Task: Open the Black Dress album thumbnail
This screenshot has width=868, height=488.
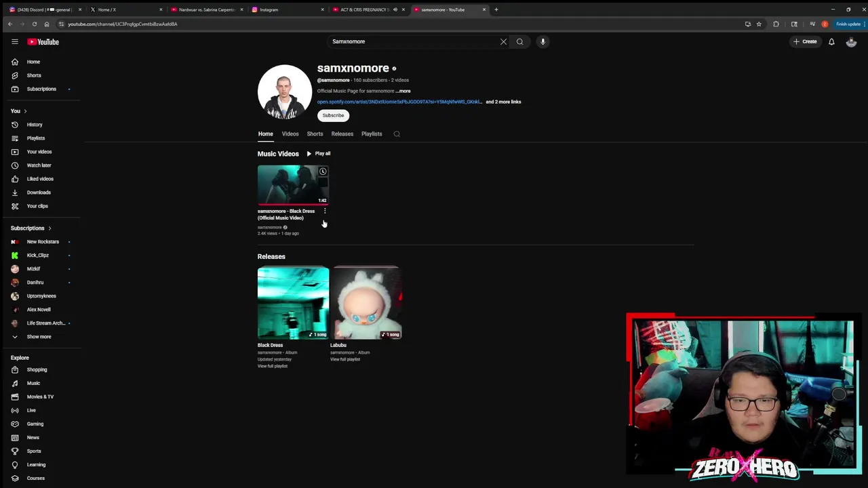Action: [293, 303]
